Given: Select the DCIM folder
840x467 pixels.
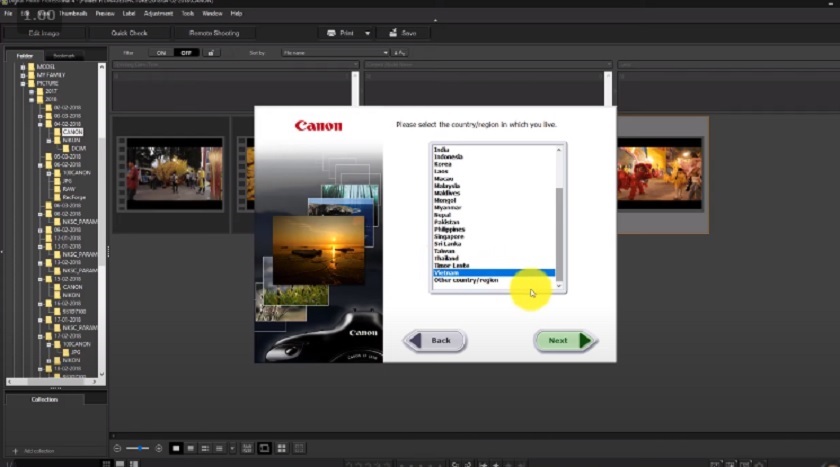Looking at the screenshot, I should tap(78, 148).
